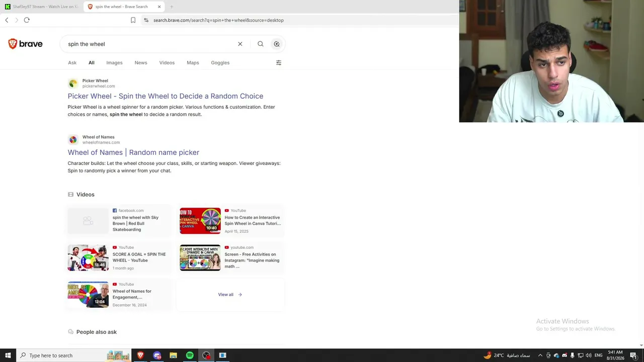The image size is (644, 362).
Task: Open the 13:46 video thumbnail
Action: (88, 257)
